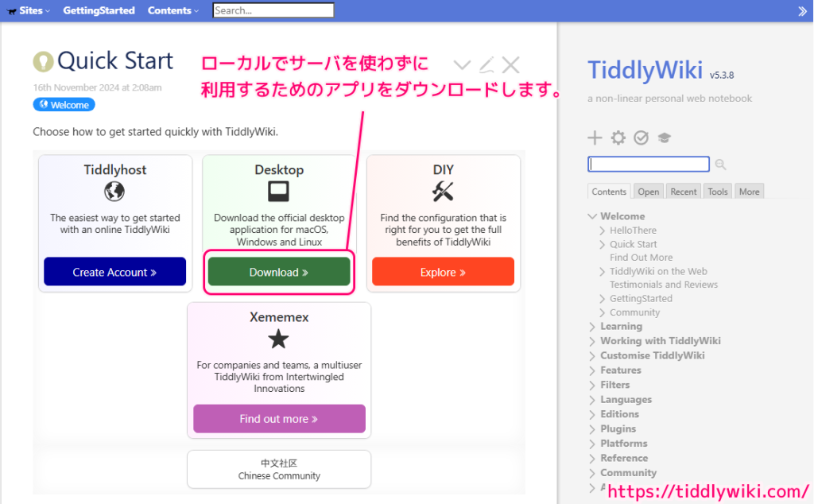
Task: Expand the Learning tree item
Action: pos(592,326)
